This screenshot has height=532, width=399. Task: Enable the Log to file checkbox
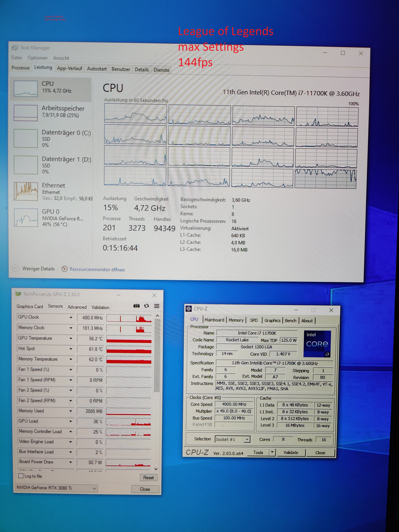coord(21,475)
